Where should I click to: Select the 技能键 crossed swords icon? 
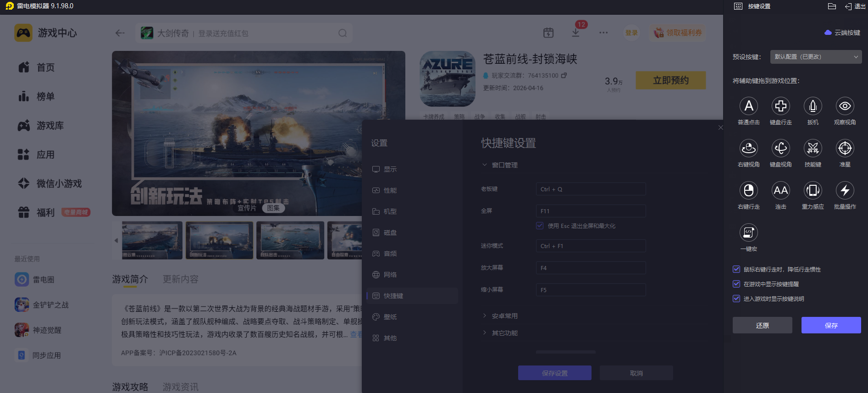[813, 149]
